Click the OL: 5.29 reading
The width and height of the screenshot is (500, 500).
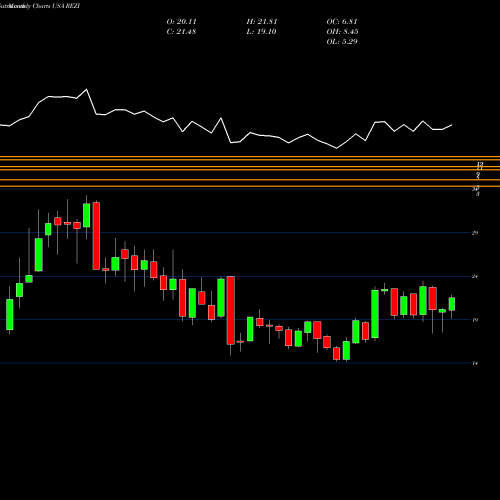tap(342, 42)
